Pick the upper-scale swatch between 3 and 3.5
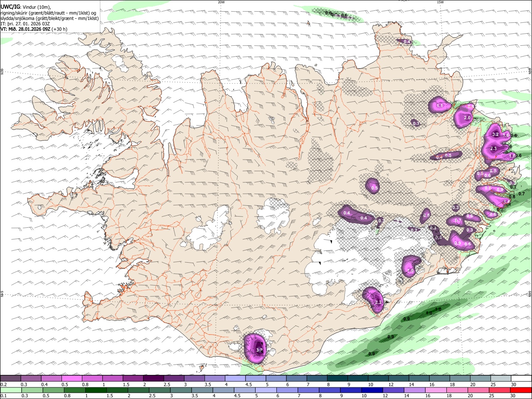Image resolution: width=532 pixels, height=399 pixels. (x=194, y=379)
